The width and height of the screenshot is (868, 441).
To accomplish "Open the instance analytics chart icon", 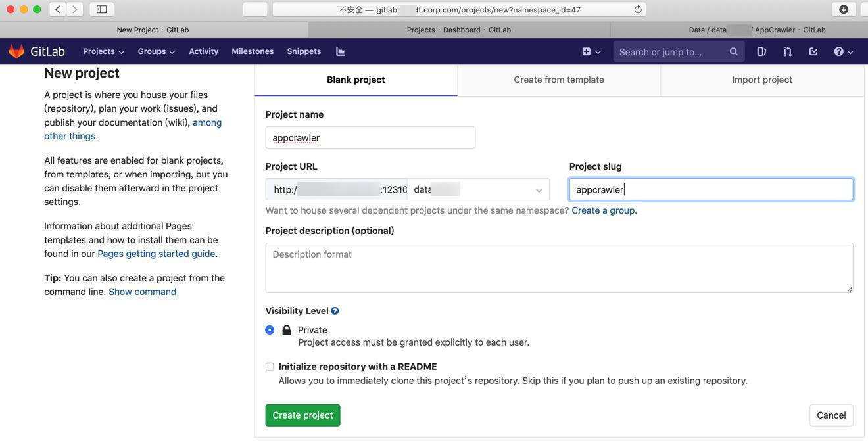I will tap(340, 51).
